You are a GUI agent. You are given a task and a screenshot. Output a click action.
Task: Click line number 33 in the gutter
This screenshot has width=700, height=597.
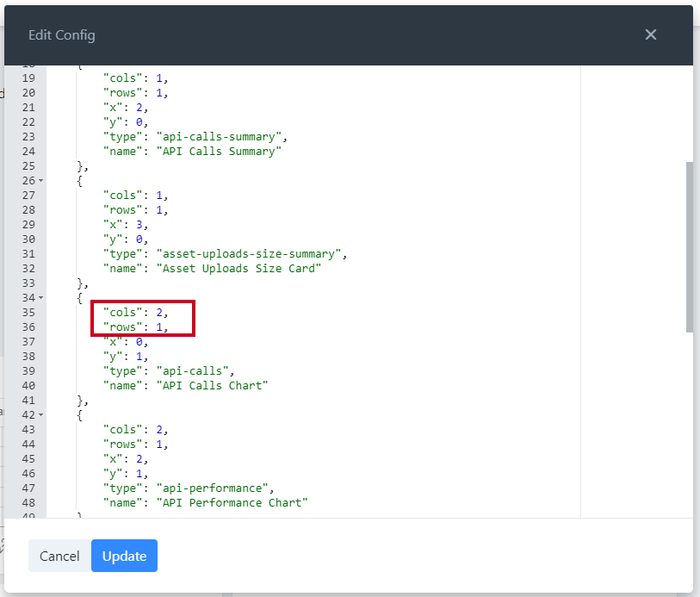click(28, 283)
